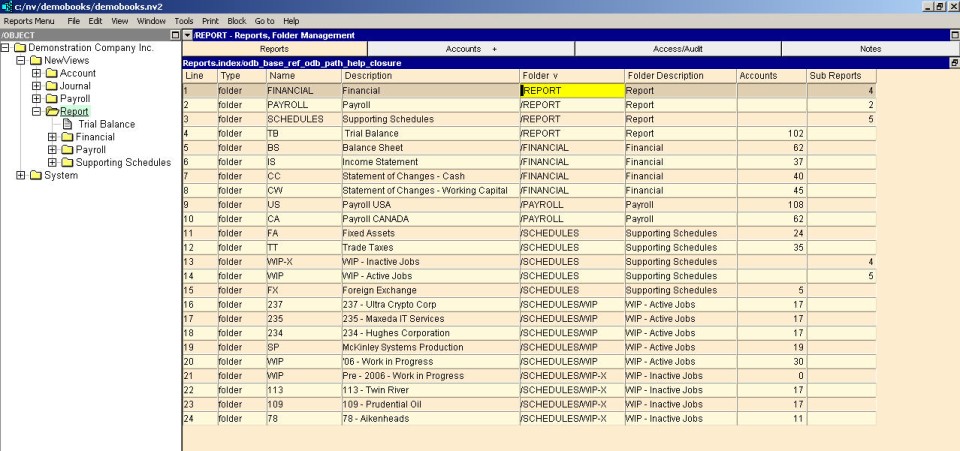The width and height of the screenshot is (960, 451).
Task: Maximize the REPORT Folder Management pane
Action: click(x=953, y=35)
